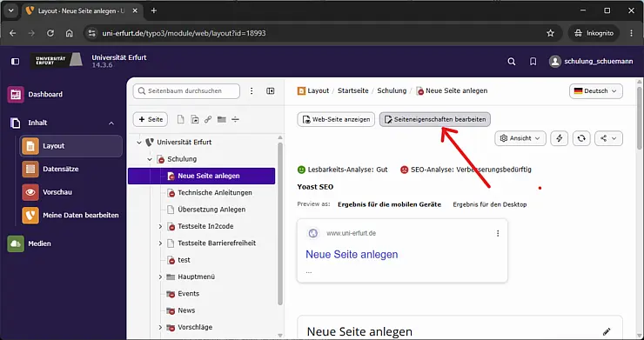Toggle the module menu sidebar icon
The width and height of the screenshot is (644, 340).
pos(15,62)
